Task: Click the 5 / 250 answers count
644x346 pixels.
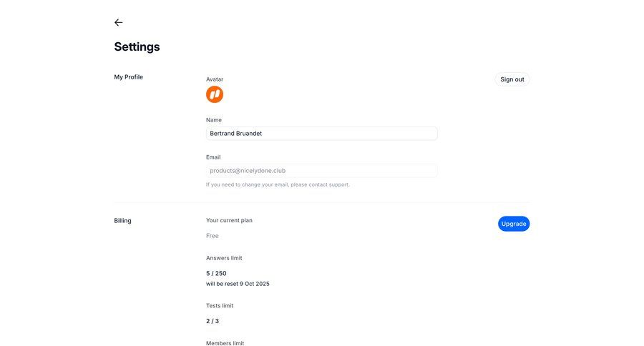Action: click(x=216, y=273)
